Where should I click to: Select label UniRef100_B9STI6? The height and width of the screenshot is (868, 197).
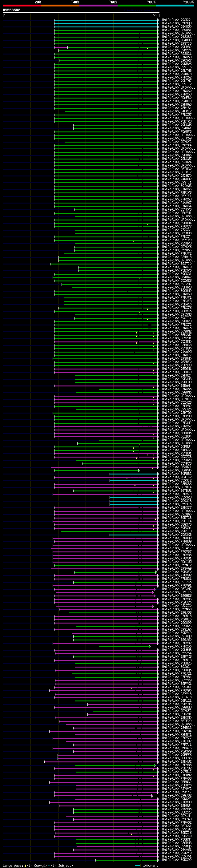pos(177,67)
